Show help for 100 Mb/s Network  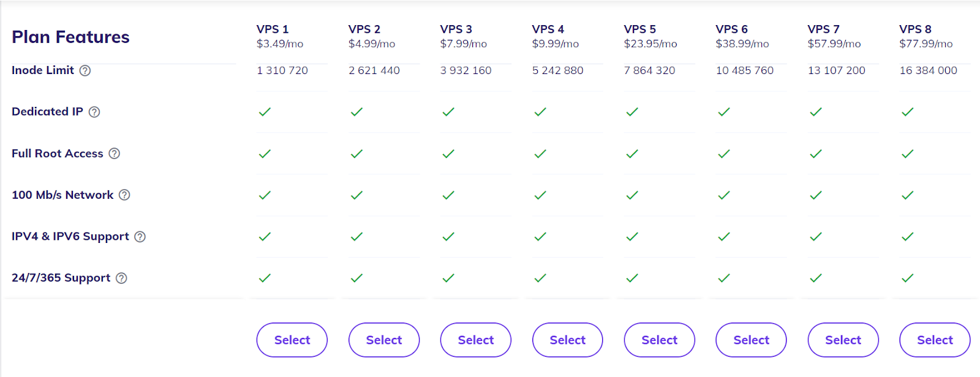point(124,195)
